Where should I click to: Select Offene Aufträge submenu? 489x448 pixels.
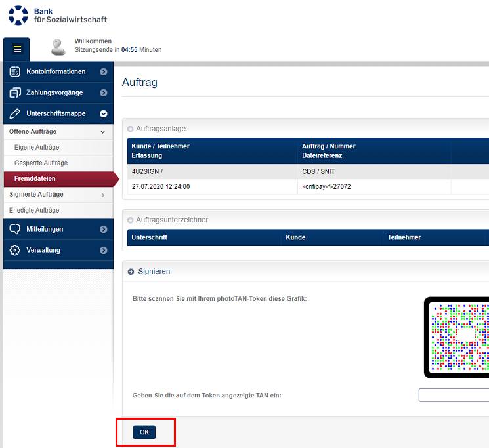(58, 132)
